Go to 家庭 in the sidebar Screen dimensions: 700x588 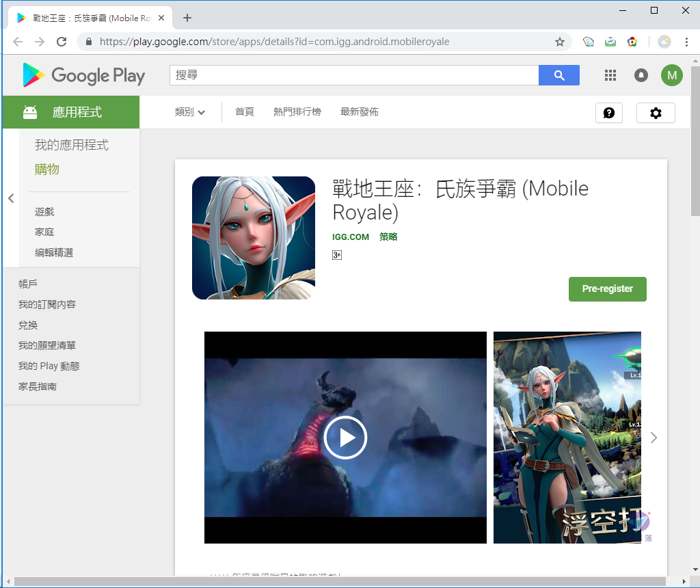point(44,232)
